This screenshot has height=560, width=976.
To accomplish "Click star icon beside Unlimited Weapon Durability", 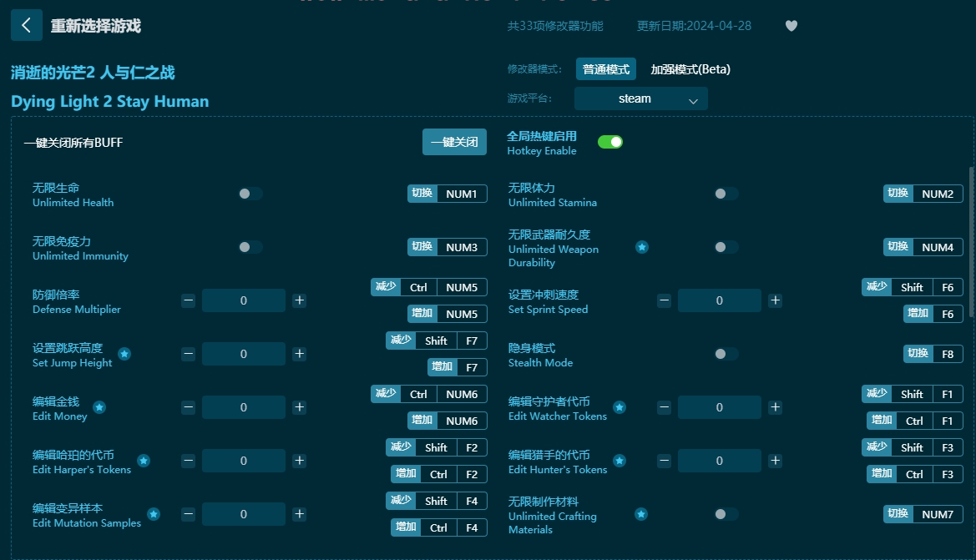I will coord(642,247).
